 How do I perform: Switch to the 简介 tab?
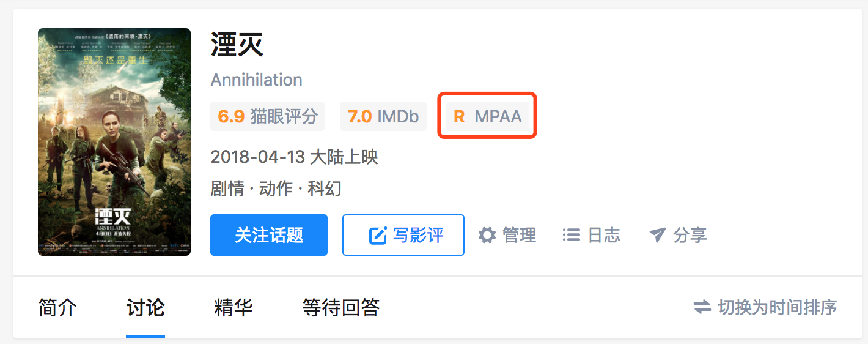coord(57,307)
